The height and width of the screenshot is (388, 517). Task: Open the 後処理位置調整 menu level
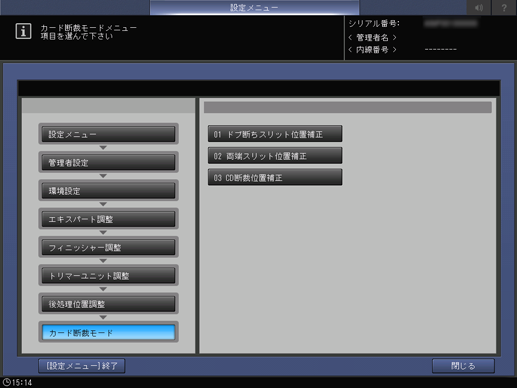(x=108, y=304)
